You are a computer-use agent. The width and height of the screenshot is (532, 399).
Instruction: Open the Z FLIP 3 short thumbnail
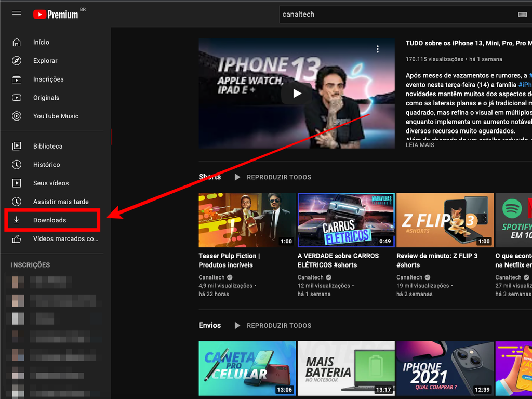coord(445,220)
